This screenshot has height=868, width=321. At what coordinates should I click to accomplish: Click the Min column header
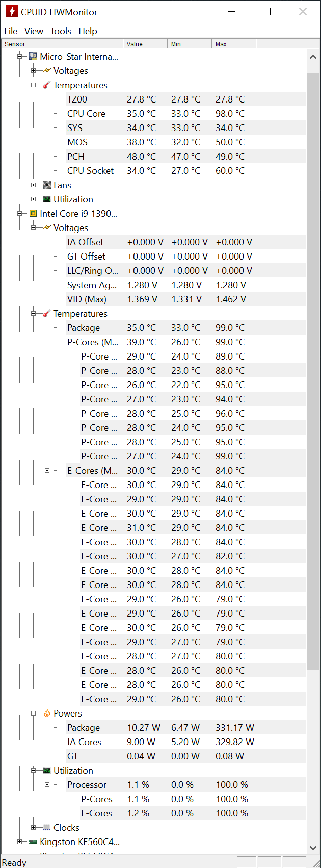(x=190, y=44)
